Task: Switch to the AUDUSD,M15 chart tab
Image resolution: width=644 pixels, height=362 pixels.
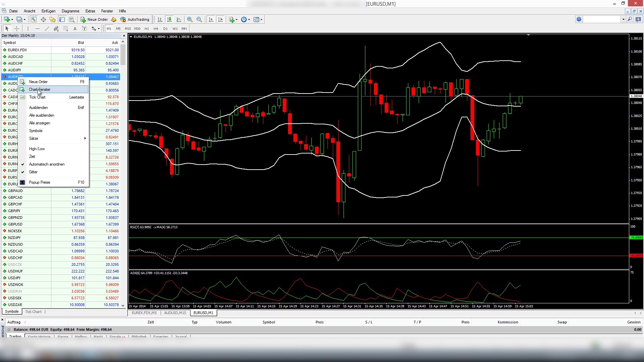Action: (x=175, y=313)
